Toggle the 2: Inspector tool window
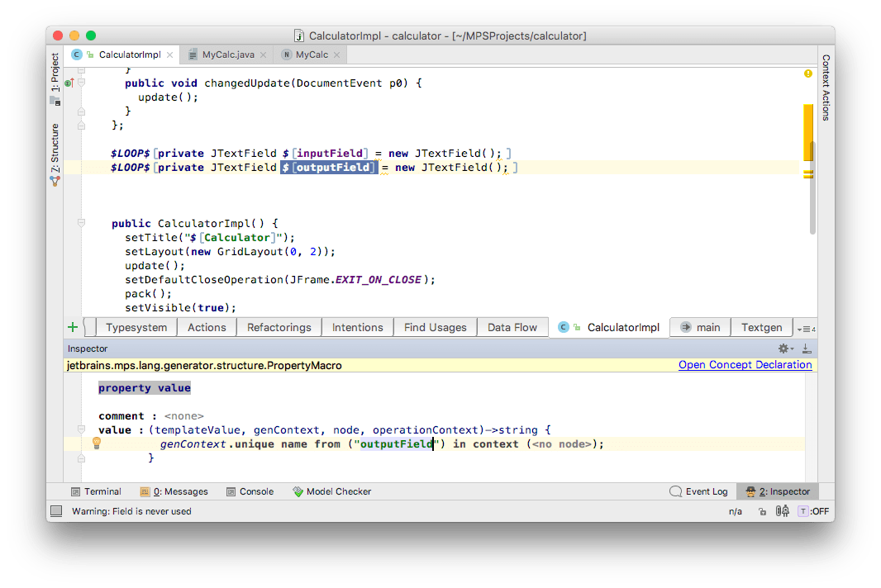Image resolution: width=881 pixels, height=588 pixels. [x=778, y=491]
